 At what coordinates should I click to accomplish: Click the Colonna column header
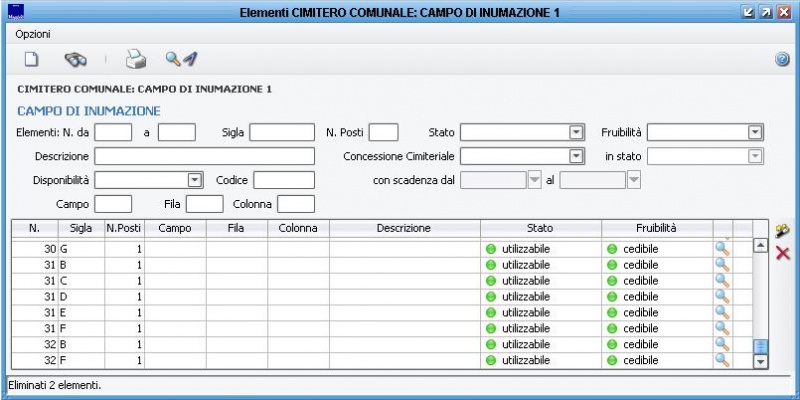point(298,229)
